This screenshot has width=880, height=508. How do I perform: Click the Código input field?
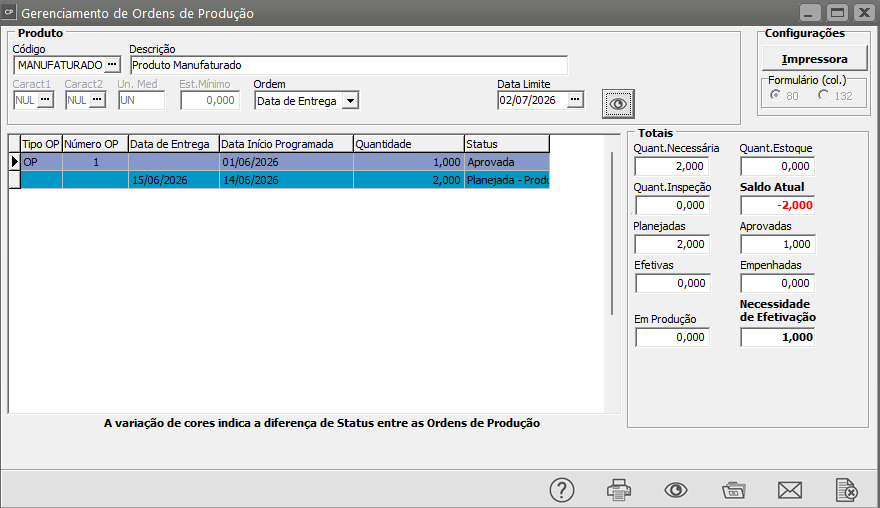(x=59, y=65)
